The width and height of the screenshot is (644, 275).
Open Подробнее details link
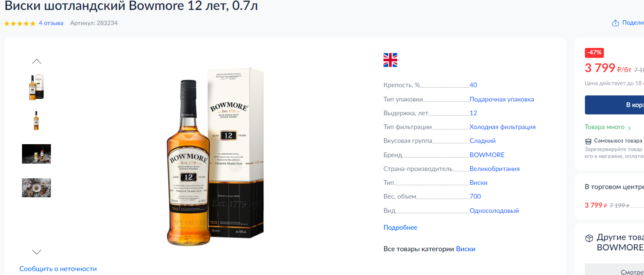click(x=400, y=228)
